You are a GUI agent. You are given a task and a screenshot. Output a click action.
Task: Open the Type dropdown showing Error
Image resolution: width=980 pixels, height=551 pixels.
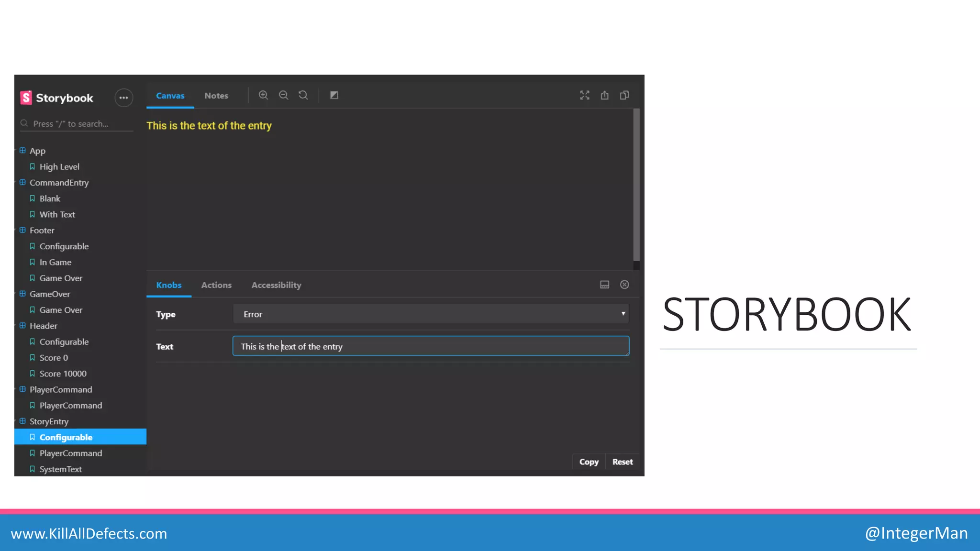coord(431,314)
